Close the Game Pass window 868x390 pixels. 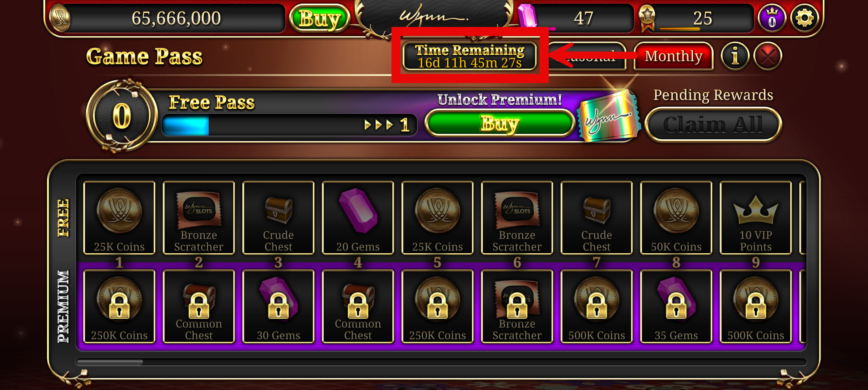767,56
